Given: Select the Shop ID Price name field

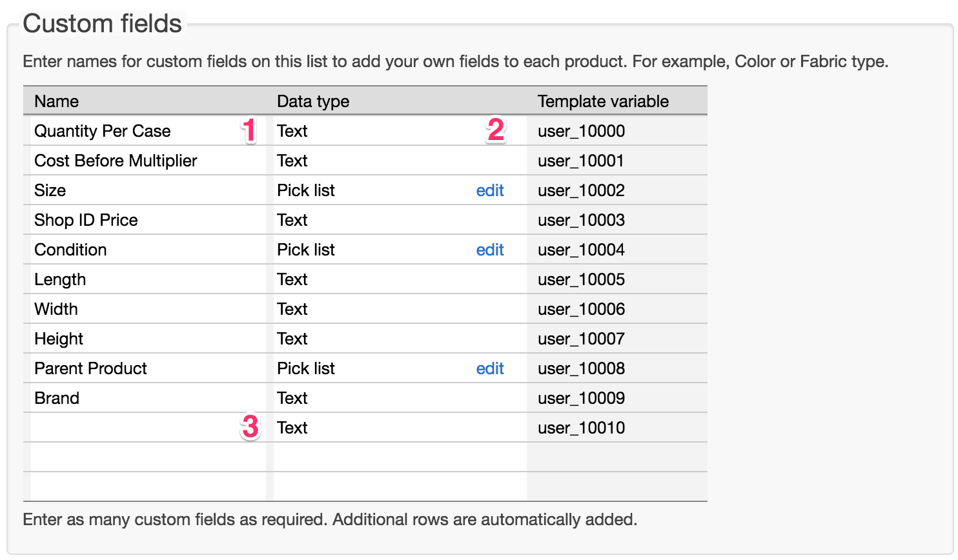Looking at the screenshot, I should [x=148, y=220].
